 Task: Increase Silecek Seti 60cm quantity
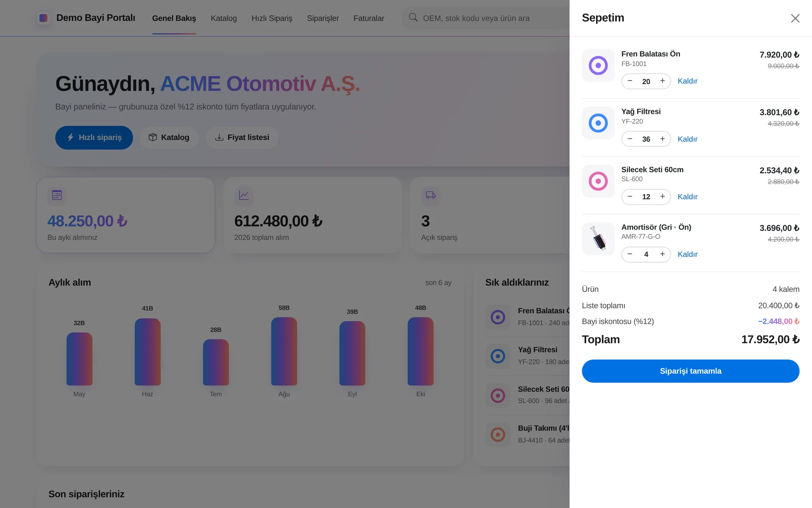point(662,197)
